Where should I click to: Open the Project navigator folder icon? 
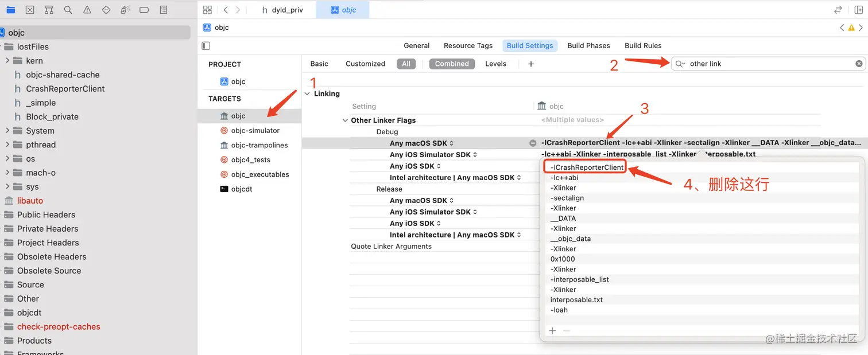click(x=11, y=10)
